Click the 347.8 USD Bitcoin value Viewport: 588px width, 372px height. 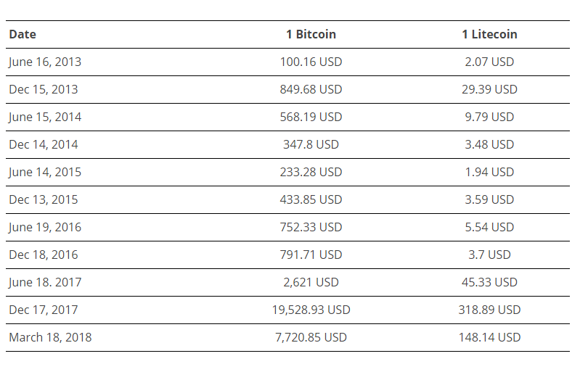(x=311, y=144)
